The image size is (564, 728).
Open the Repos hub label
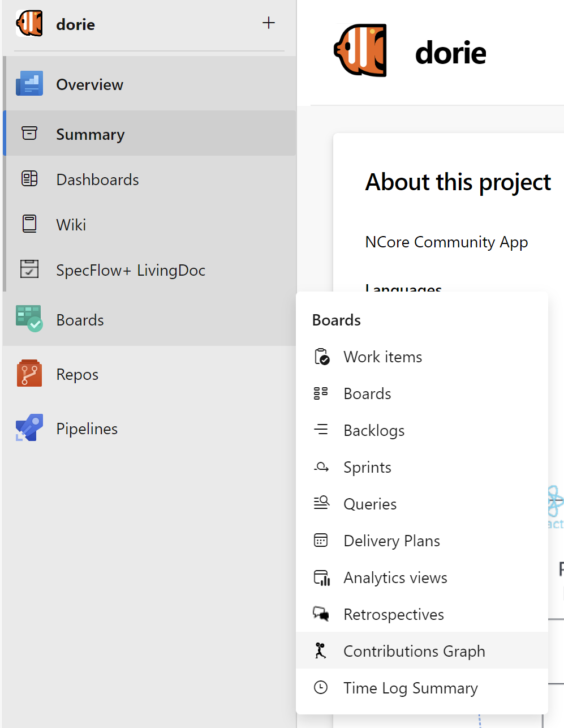tap(78, 375)
